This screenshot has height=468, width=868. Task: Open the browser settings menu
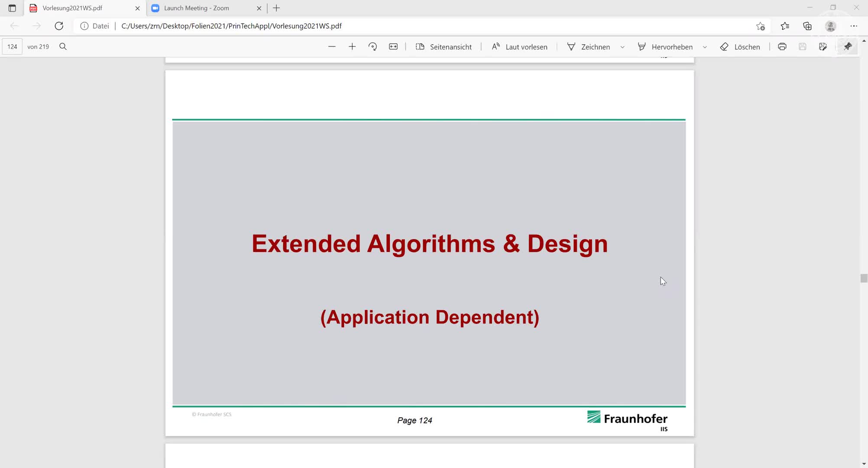pyautogui.click(x=854, y=26)
